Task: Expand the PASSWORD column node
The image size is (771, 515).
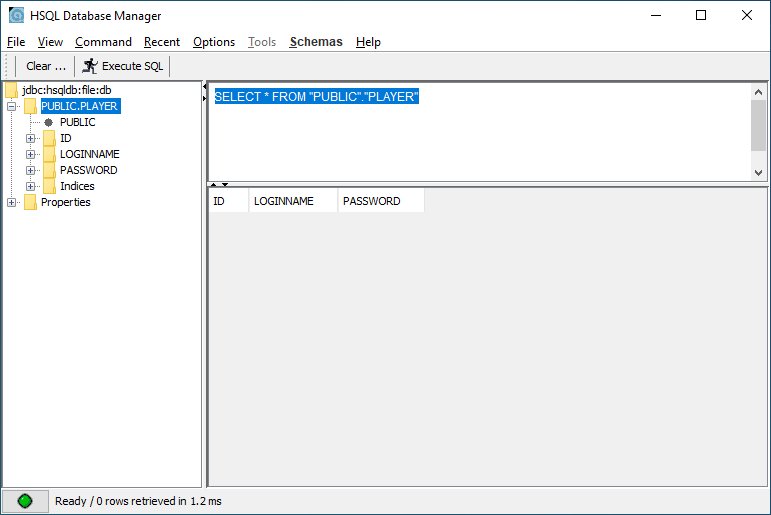Action: (x=31, y=170)
